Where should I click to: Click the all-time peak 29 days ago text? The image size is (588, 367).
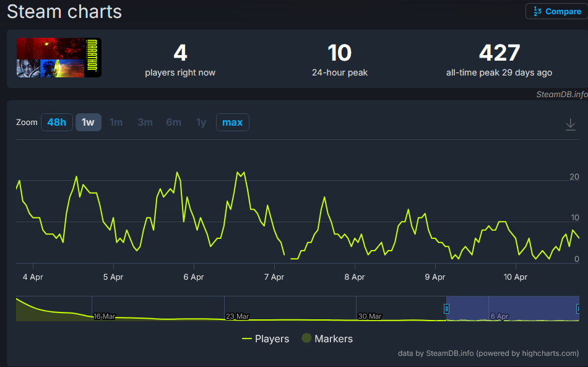click(x=499, y=73)
